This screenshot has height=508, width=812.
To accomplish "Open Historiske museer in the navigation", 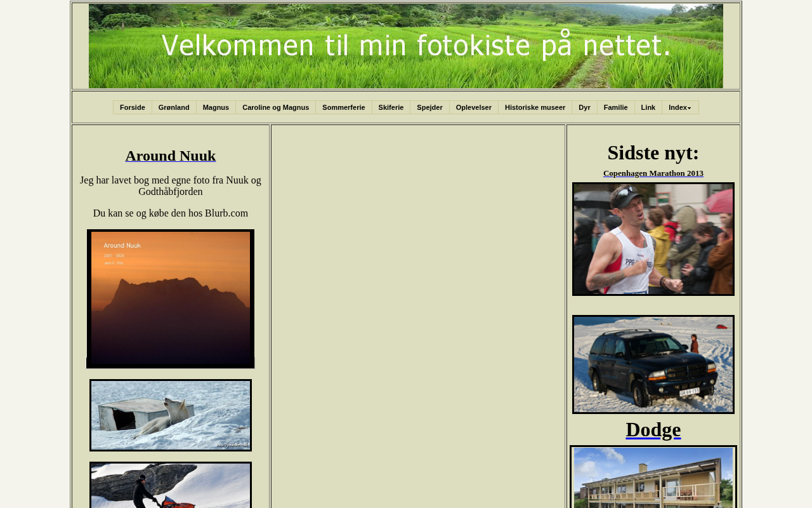I will pyautogui.click(x=535, y=107).
